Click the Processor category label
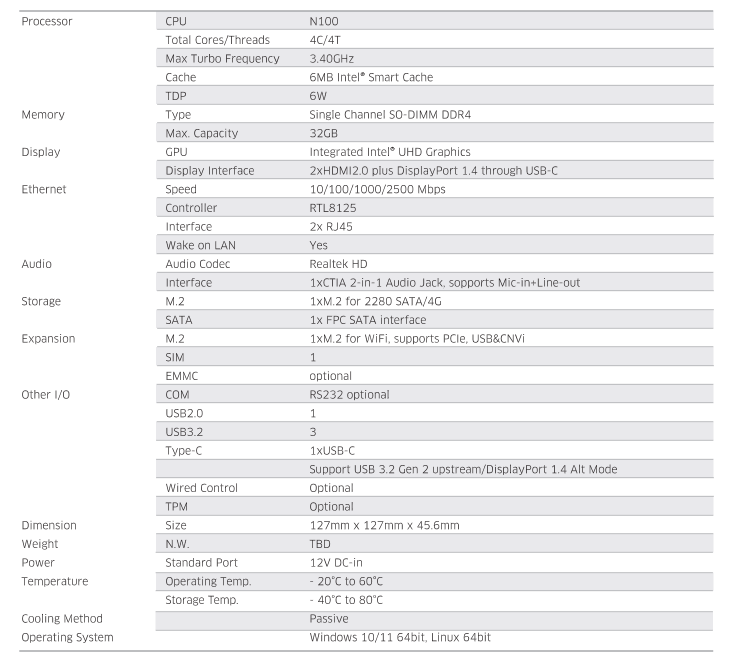The image size is (732, 672). tap(47, 21)
